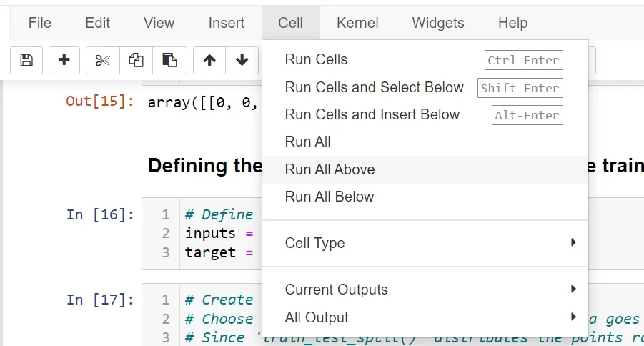Paste cells below icon

[169, 60]
